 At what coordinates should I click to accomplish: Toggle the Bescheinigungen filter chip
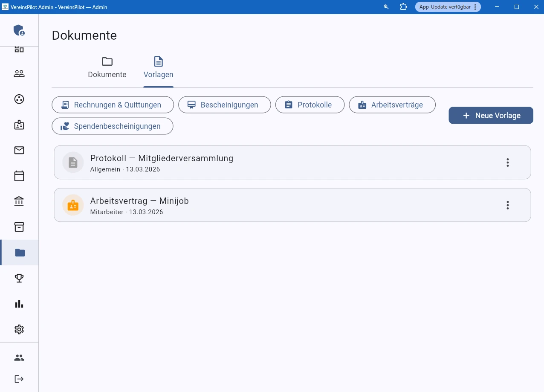coord(224,105)
